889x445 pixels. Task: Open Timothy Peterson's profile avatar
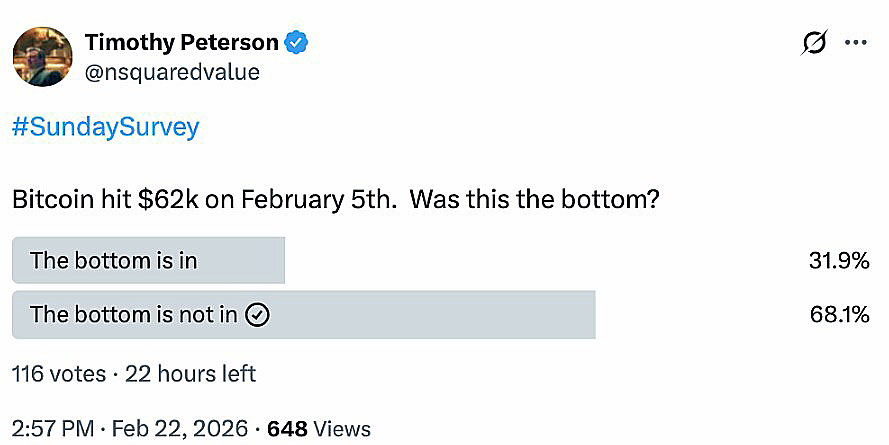click(x=42, y=56)
